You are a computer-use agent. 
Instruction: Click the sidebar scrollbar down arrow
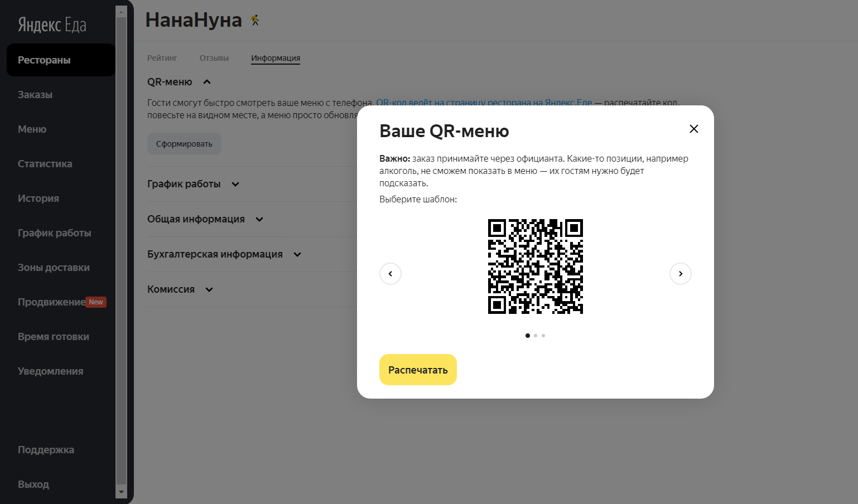tap(121, 492)
